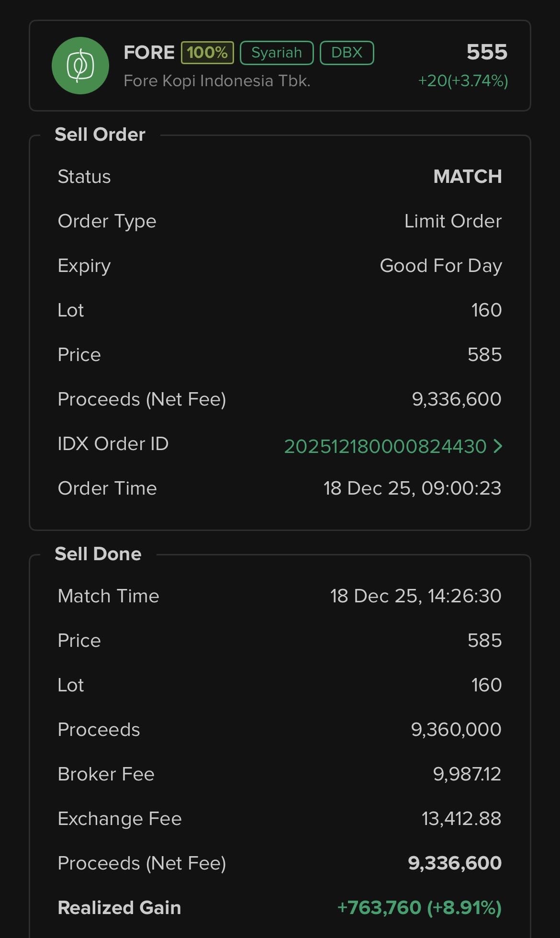
Task: Tap the Sell Done section header
Action: pos(98,554)
